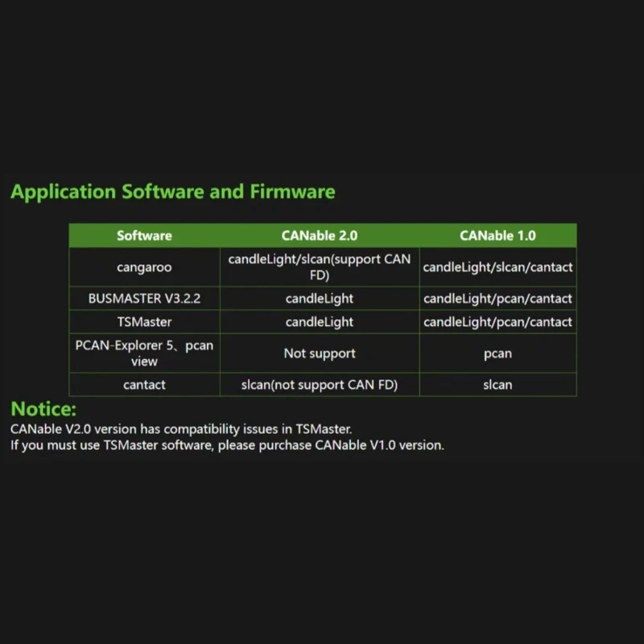This screenshot has height=644, width=644.
Task: Click the slcan cell in cantact row
Action: coord(497,385)
